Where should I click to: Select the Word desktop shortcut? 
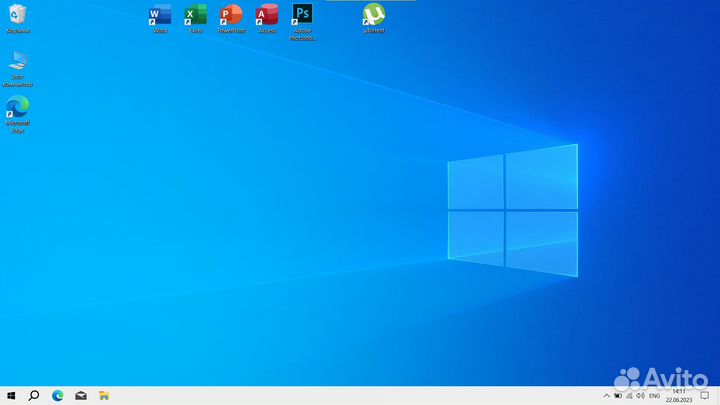pyautogui.click(x=160, y=18)
